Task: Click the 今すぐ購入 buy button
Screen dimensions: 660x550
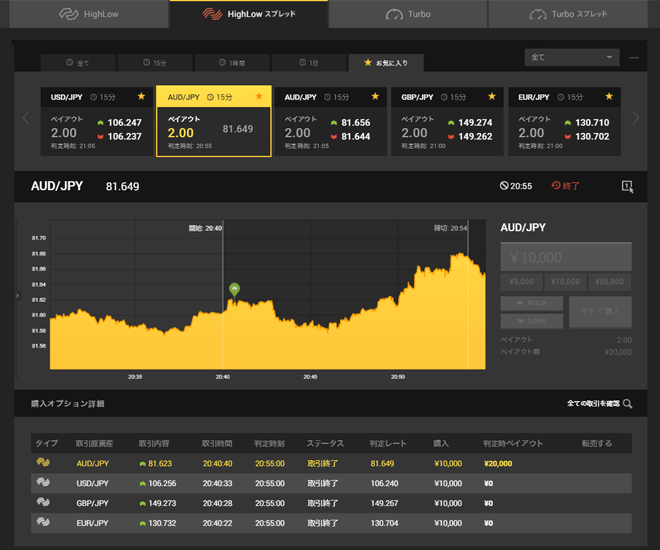Action: click(600, 311)
